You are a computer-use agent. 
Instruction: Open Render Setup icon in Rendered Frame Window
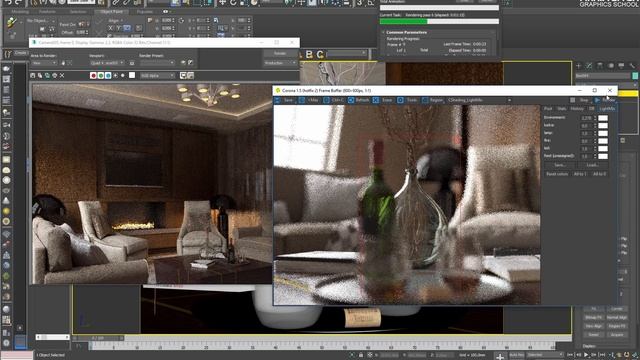pyautogui.click(x=183, y=62)
